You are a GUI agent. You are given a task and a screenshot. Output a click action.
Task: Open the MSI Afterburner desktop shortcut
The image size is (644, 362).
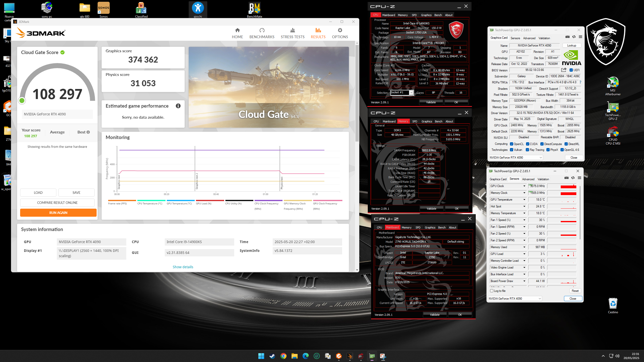pyautogui.click(x=613, y=86)
